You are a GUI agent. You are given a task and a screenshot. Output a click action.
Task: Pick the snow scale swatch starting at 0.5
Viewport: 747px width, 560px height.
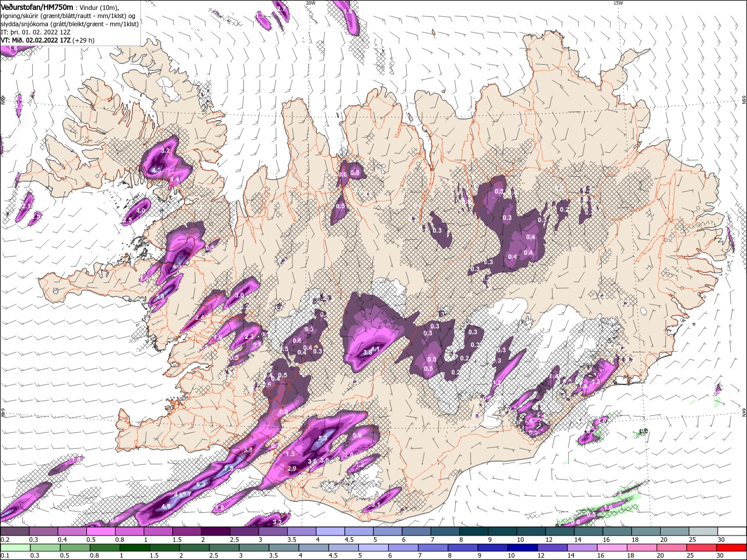(x=100, y=531)
